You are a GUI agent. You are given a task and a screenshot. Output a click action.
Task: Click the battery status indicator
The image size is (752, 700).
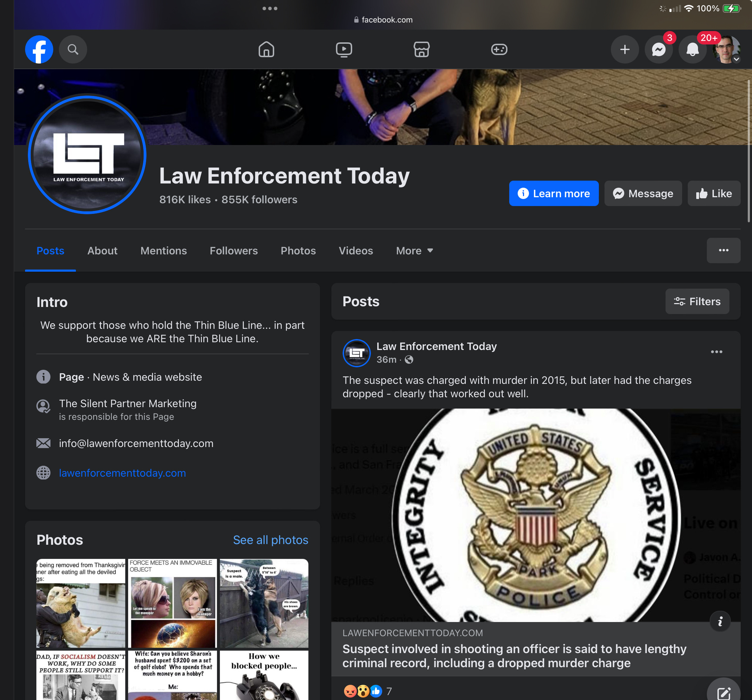(x=732, y=8)
